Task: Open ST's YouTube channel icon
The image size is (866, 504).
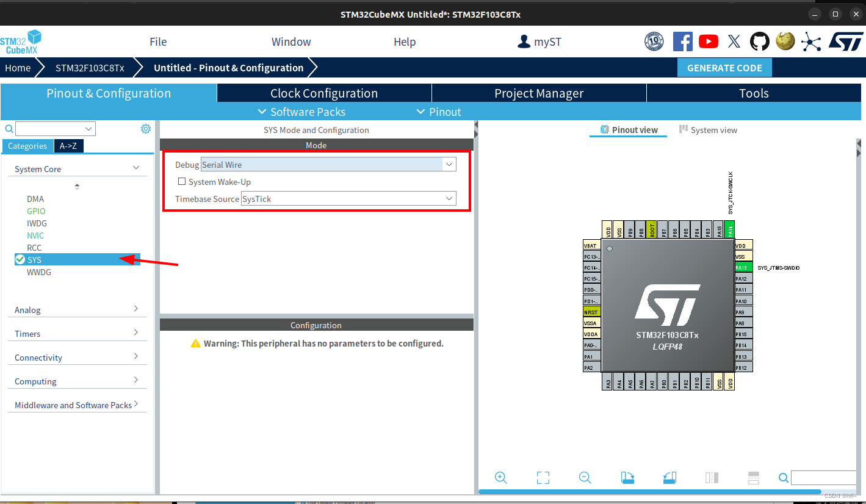Action: click(x=708, y=41)
